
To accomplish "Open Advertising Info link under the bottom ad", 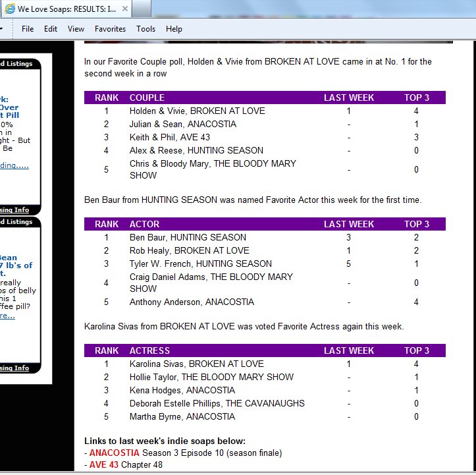I will pos(14,368).
